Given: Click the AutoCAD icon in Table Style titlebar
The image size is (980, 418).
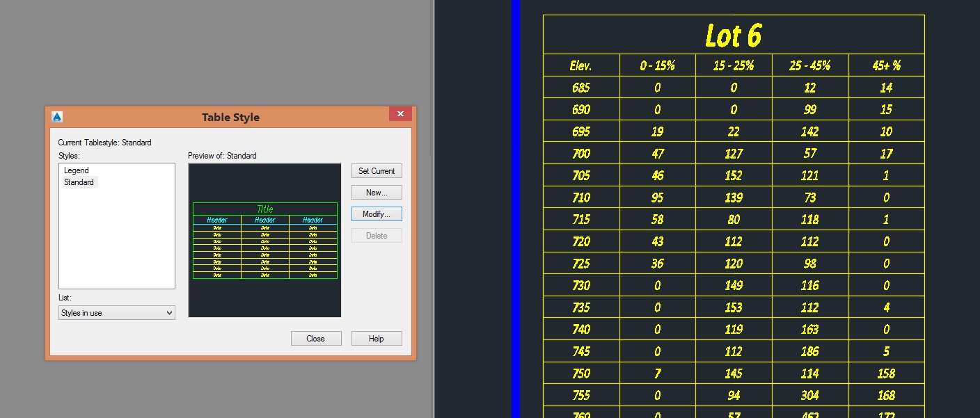Looking at the screenshot, I should (57, 117).
